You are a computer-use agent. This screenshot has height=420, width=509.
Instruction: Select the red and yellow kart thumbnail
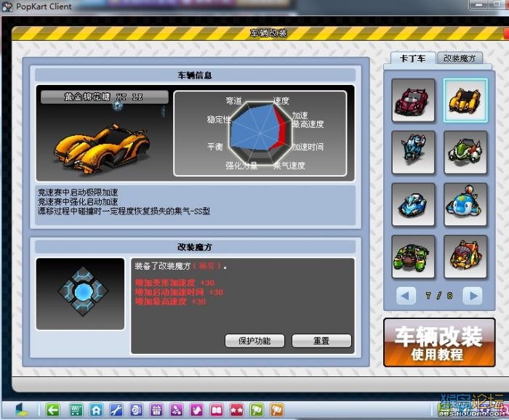click(x=465, y=257)
